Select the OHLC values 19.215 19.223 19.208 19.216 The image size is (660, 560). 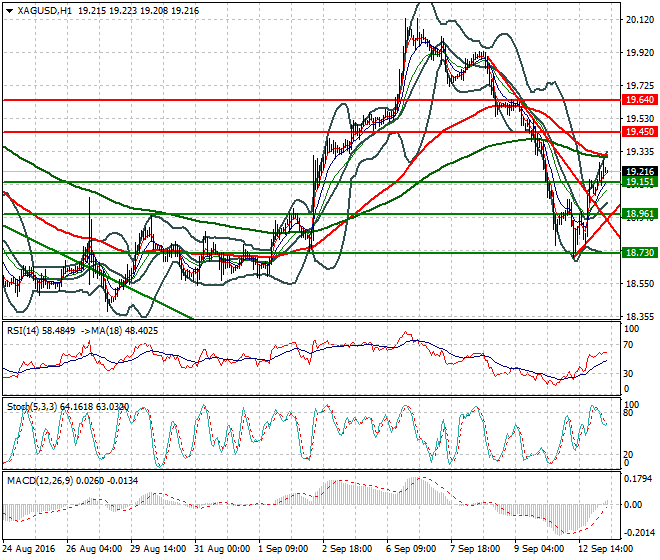(x=138, y=11)
